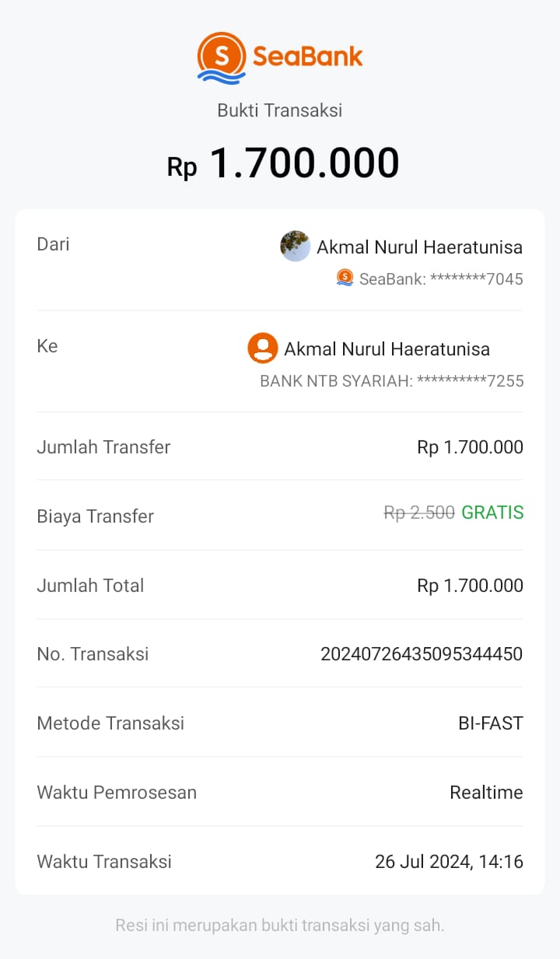The image size is (560, 959).
Task: Tap the recipient's orange person avatar icon
Action: pos(263,348)
